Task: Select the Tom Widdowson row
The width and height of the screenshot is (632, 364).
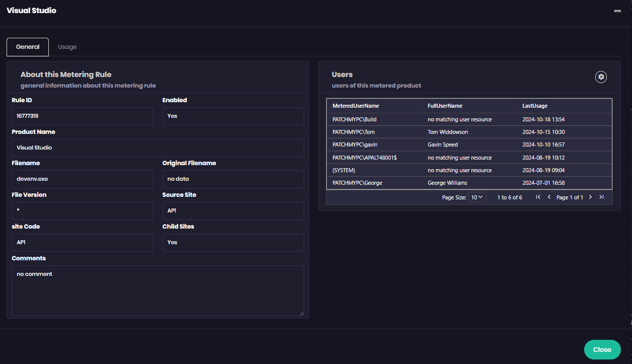Action: click(448, 132)
